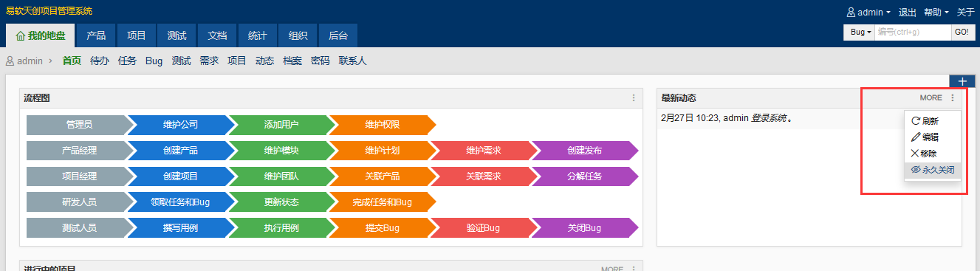Viewport: 980px width, 271px height.
Task: Click the 编号 search input field
Action: [x=913, y=32]
